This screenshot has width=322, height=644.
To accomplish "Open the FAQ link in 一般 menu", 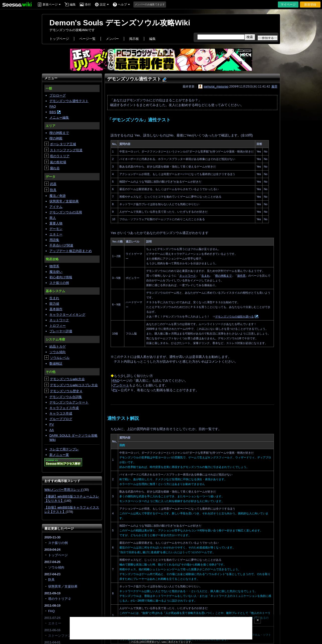I will point(53,107).
